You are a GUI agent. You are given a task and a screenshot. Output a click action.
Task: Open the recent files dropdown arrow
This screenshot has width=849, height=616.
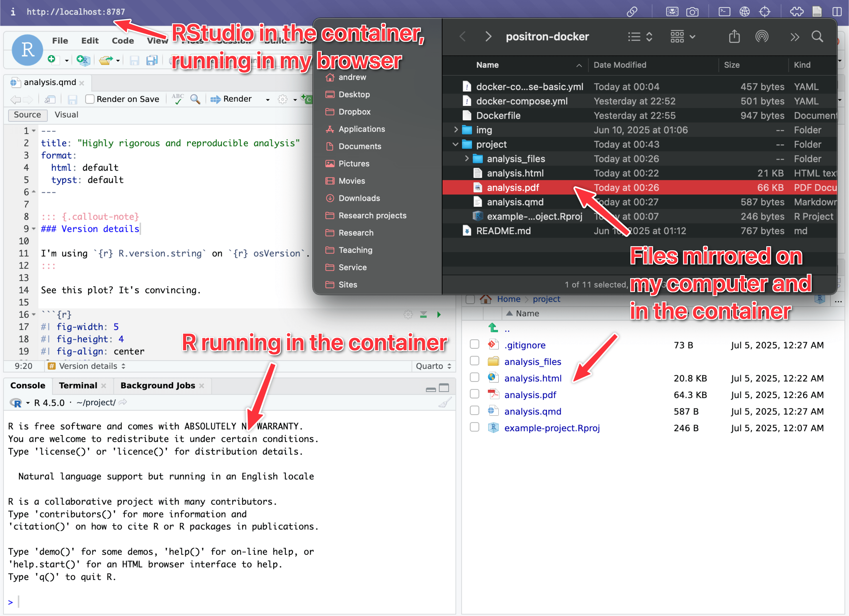point(118,60)
